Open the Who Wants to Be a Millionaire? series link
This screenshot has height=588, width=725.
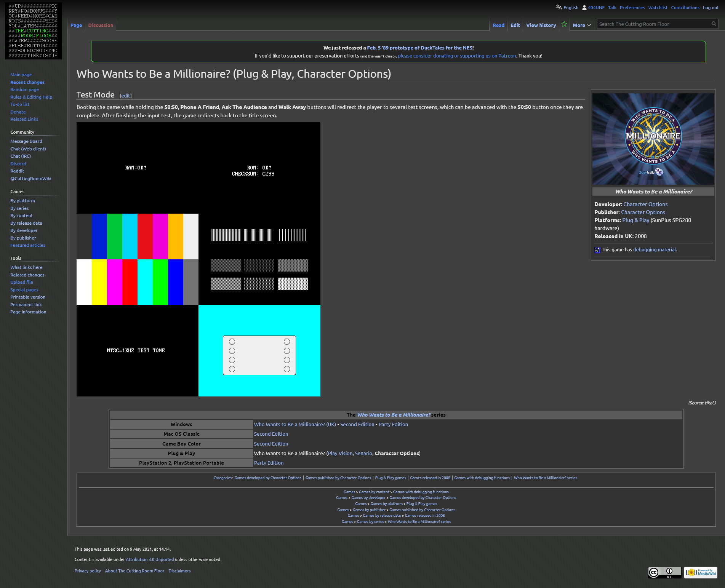point(394,415)
